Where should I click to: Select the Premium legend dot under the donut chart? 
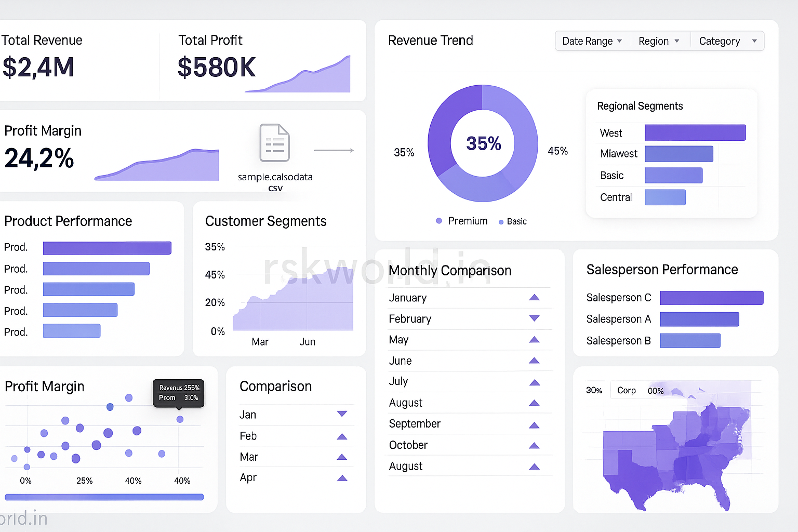click(x=438, y=221)
